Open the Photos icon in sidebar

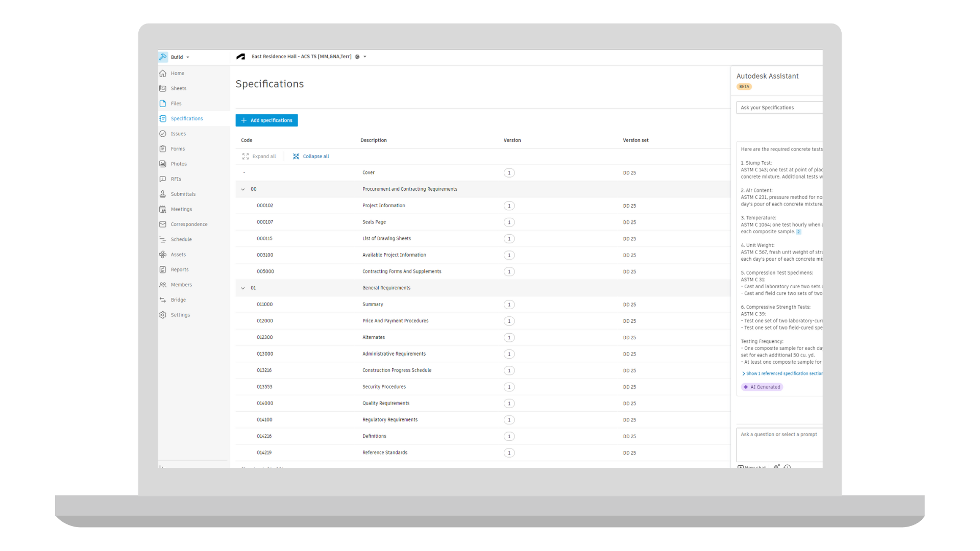pyautogui.click(x=163, y=164)
